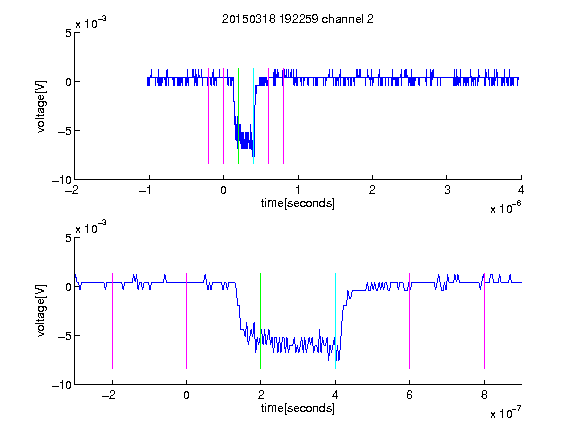The image size is (576, 432).
Task: Click the y-axis tick label -5 in bottom plot
Action: point(65,336)
